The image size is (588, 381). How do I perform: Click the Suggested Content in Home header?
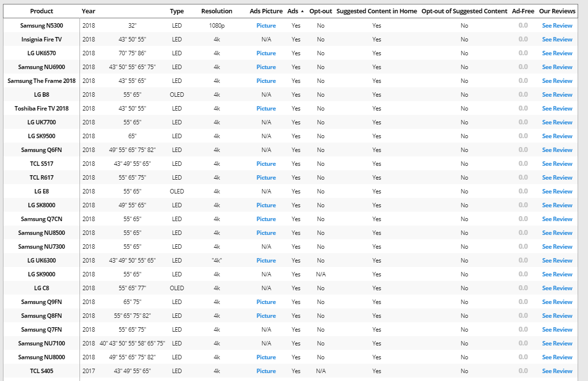377,11
